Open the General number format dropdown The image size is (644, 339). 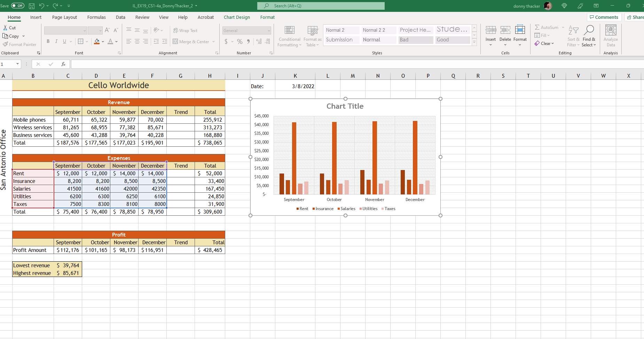pos(269,31)
